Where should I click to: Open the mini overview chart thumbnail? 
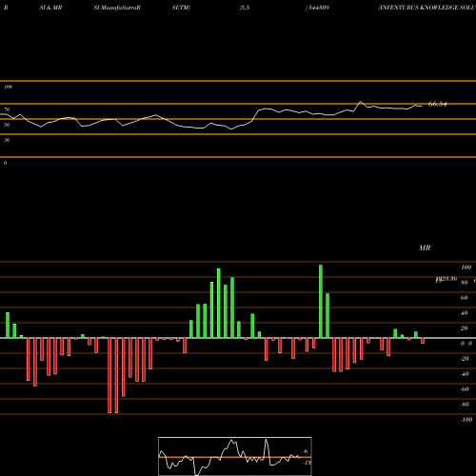click(235, 456)
